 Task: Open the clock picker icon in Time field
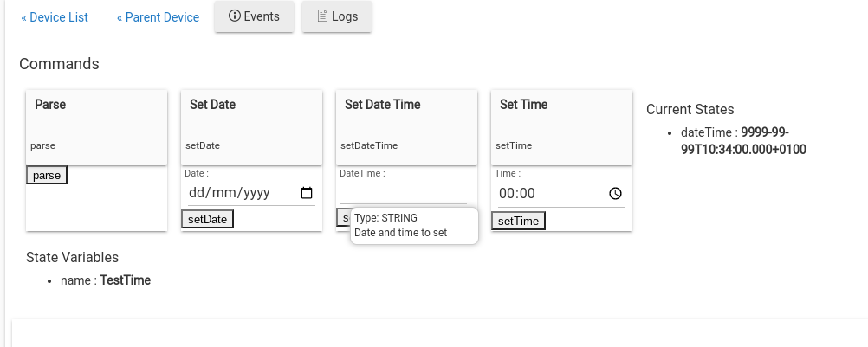(x=616, y=193)
